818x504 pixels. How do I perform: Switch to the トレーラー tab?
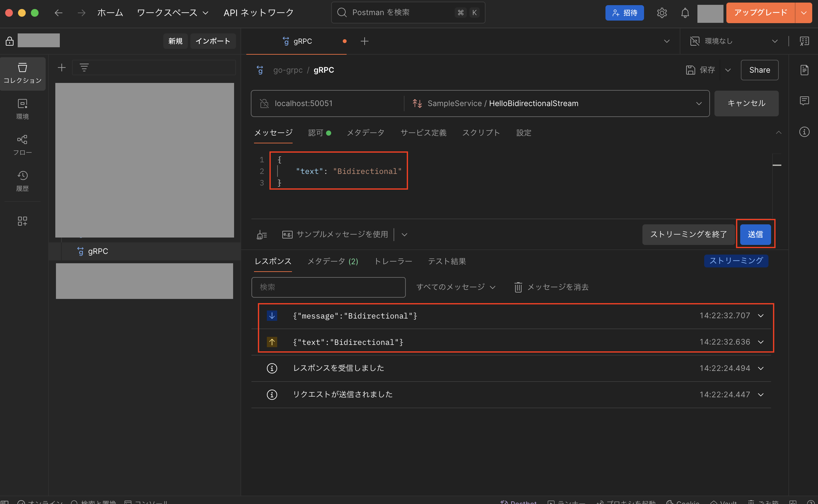point(393,261)
